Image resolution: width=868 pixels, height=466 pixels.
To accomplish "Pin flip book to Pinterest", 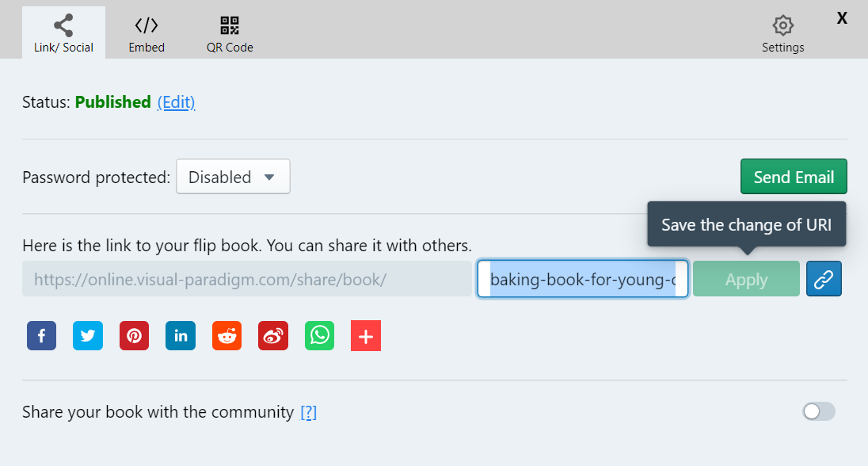I will pyautogui.click(x=135, y=335).
